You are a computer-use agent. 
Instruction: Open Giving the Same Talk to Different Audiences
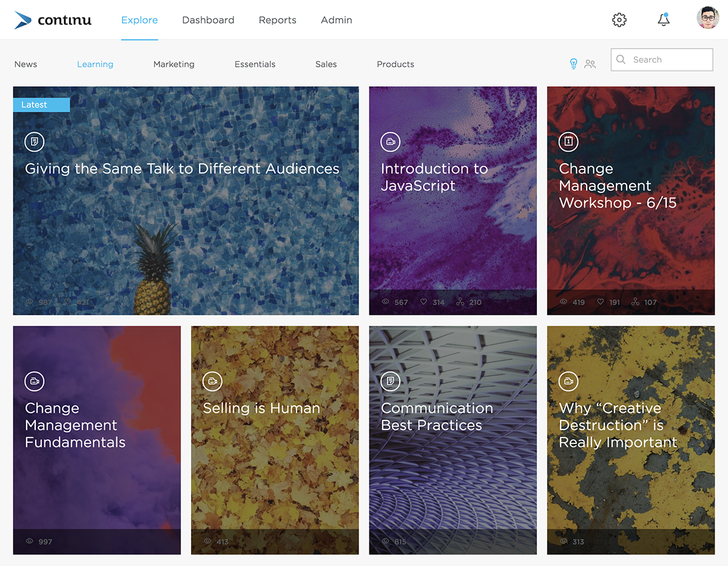(182, 169)
